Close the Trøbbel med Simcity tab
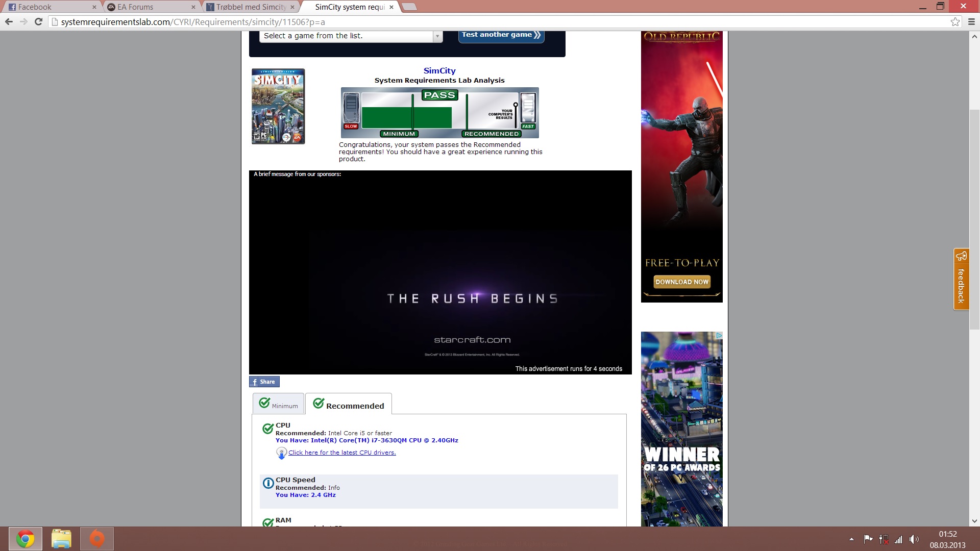Screen dimensions: 980x551 click(x=292, y=7)
